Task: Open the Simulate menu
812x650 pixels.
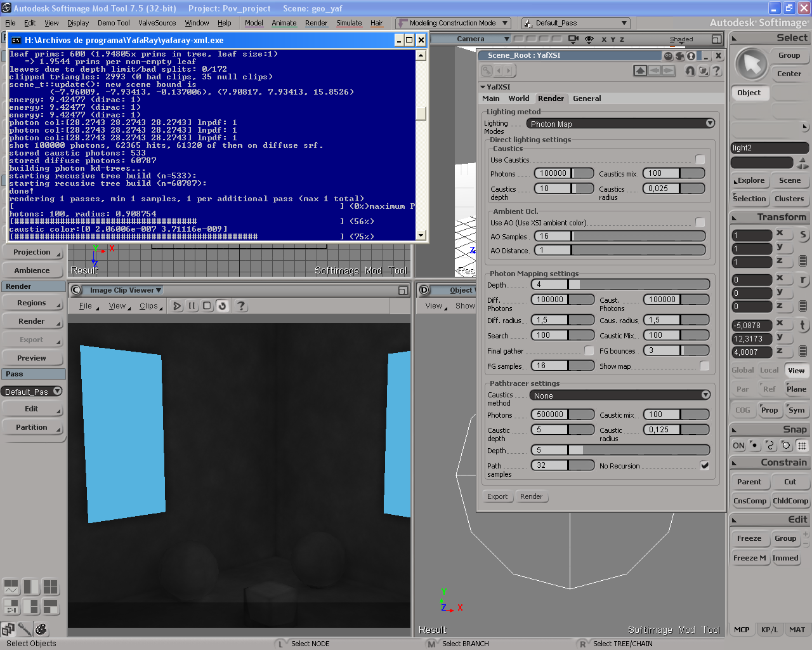Action: pos(349,23)
